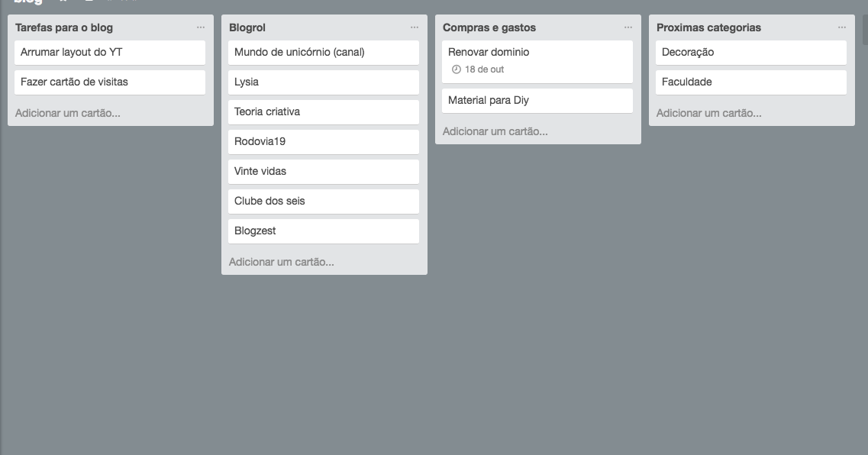
Task: Open the Blogrol list options menu
Action: (x=414, y=27)
